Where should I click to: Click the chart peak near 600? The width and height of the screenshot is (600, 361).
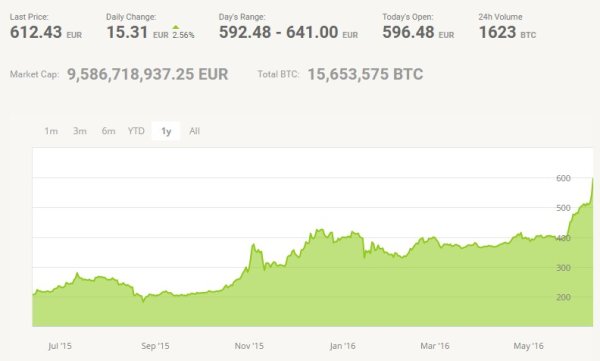pyautogui.click(x=592, y=179)
